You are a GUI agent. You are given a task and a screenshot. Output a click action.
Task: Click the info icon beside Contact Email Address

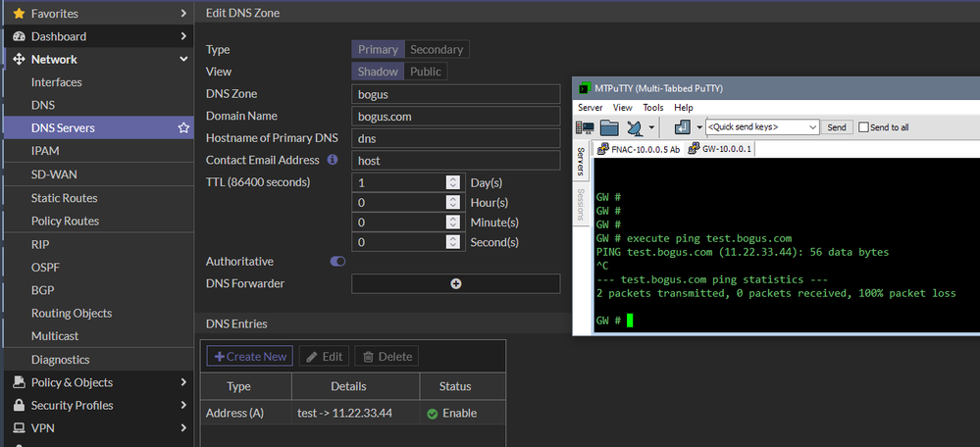tap(333, 160)
